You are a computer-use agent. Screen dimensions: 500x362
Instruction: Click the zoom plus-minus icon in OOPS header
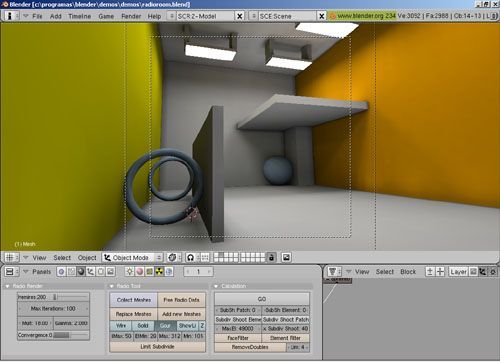pyautogui.click(x=430, y=272)
